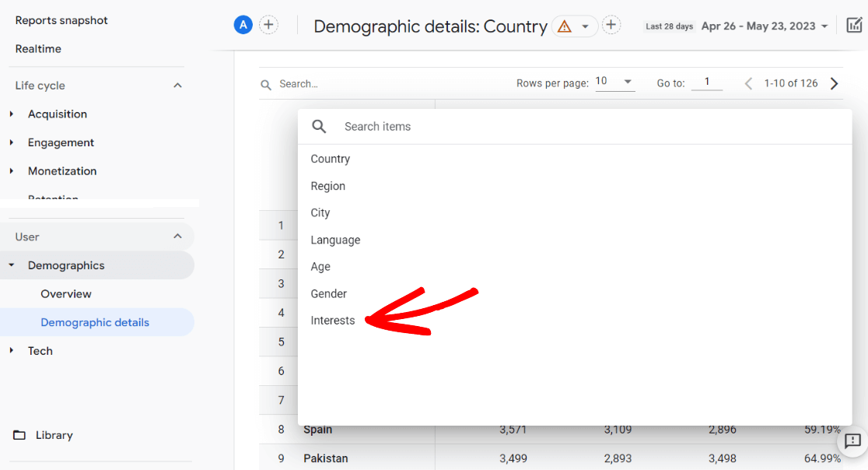Click the blue 'A' all-users segment icon
The height and width of the screenshot is (470, 868).
[243, 25]
